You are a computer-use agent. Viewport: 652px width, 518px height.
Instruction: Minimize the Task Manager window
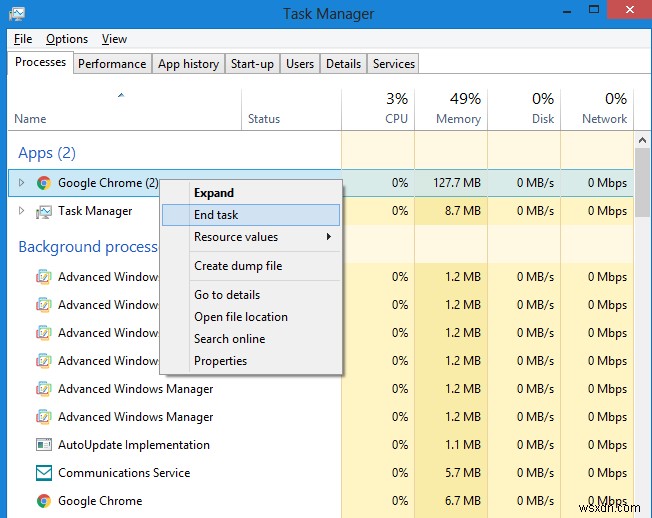point(567,11)
